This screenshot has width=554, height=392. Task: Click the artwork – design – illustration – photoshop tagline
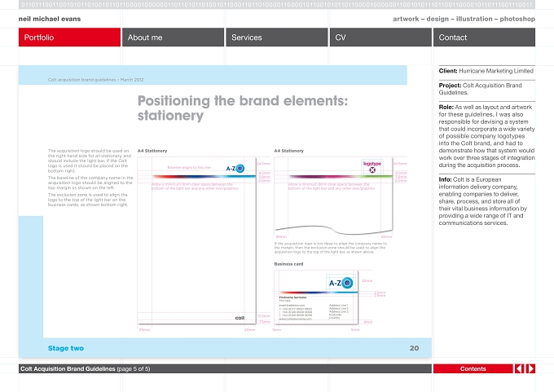pyautogui.click(x=464, y=19)
